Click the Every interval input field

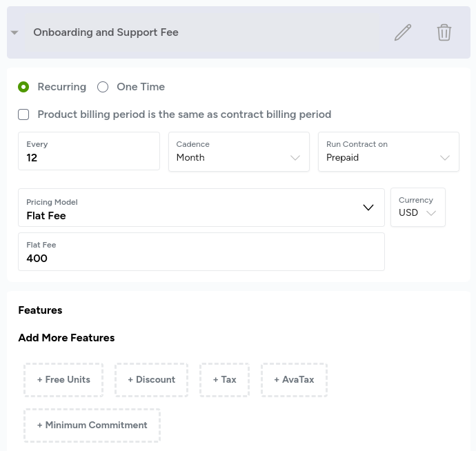pyautogui.click(x=89, y=157)
